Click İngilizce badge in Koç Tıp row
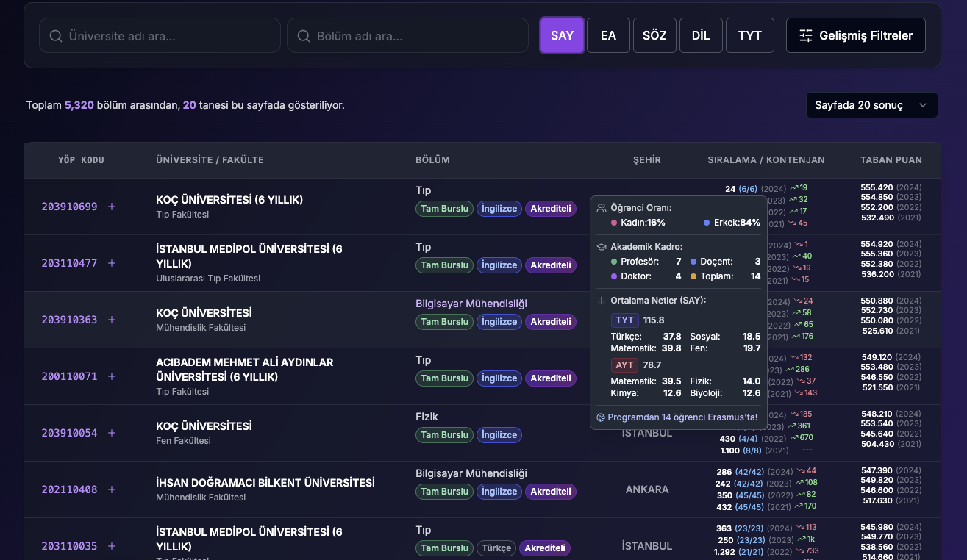967x560 pixels. point(499,209)
